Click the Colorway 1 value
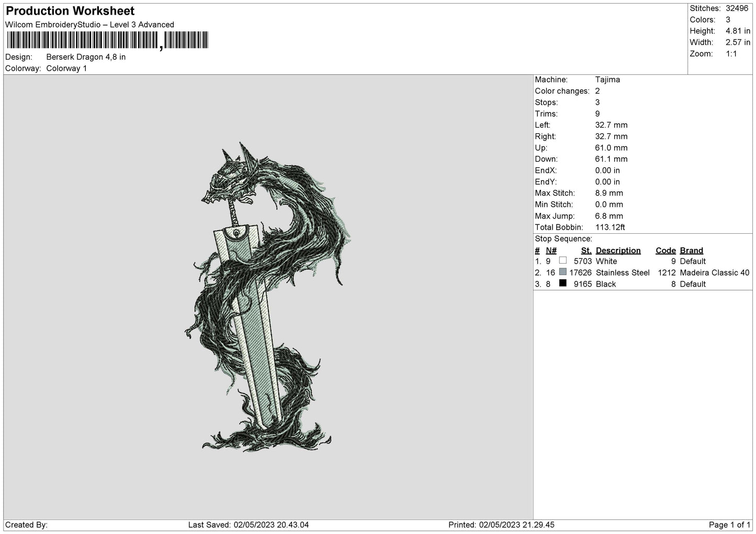 click(66, 69)
